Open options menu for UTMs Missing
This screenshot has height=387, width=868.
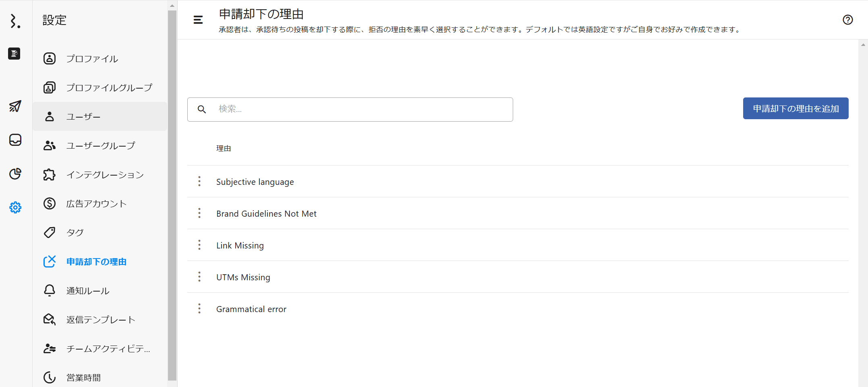tap(199, 277)
